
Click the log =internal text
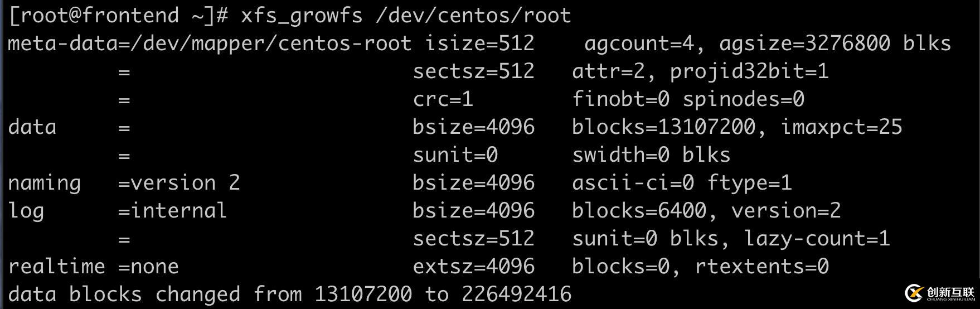[117, 211]
